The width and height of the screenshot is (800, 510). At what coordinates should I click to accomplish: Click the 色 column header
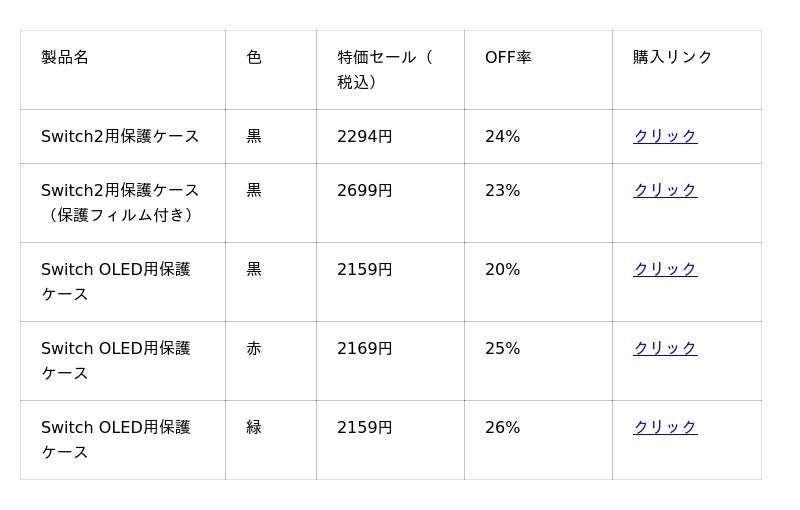(x=254, y=57)
